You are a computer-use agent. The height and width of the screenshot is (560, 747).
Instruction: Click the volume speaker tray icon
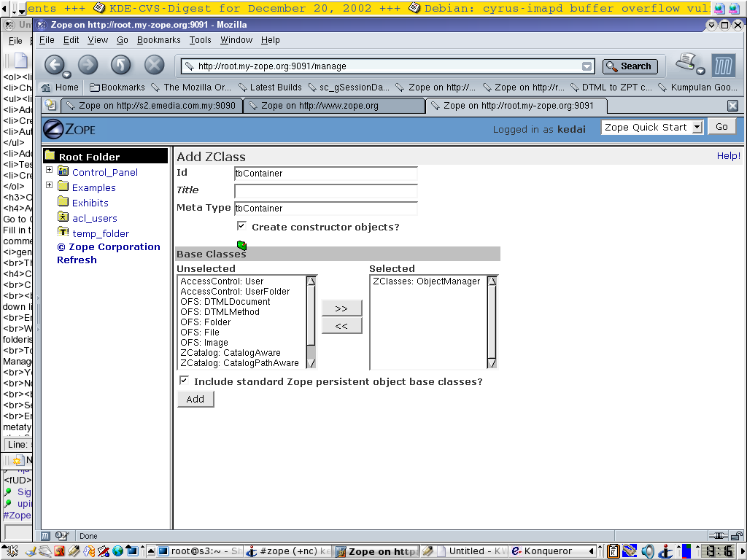(x=648, y=551)
